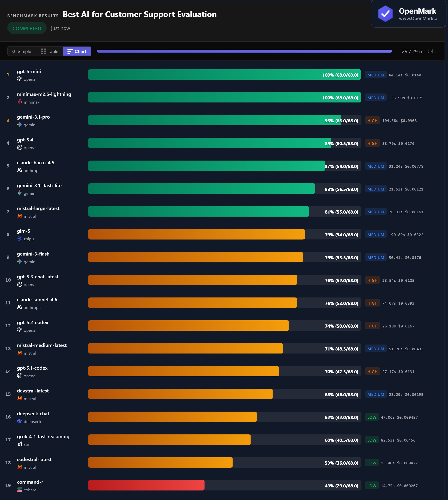Switch to the Table tab

coord(49,51)
